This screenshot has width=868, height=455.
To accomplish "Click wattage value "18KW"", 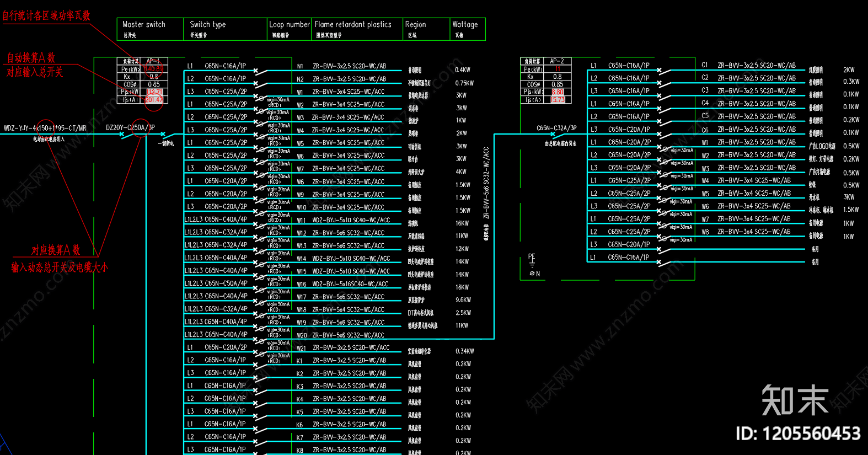I will tap(462, 287).
